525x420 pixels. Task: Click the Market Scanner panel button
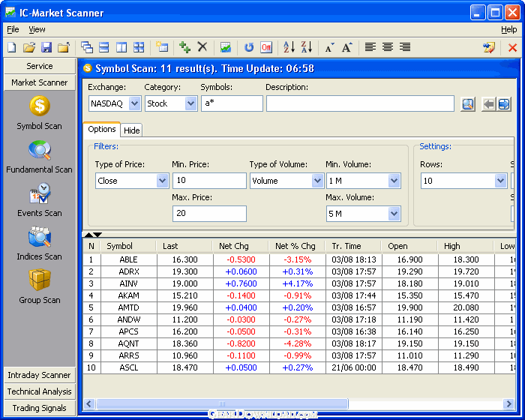(x=40, y=82)
